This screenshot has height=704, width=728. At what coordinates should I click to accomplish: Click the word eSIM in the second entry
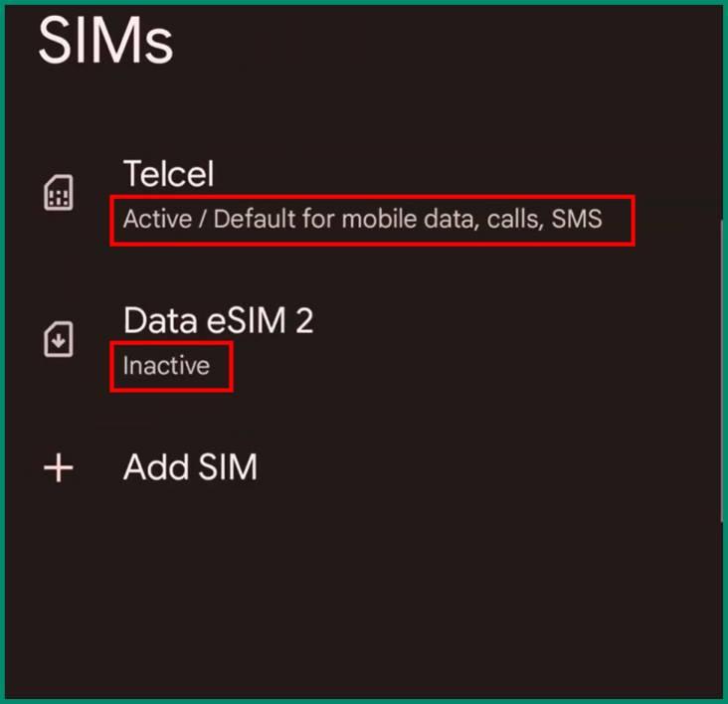[x=247, y=320]
